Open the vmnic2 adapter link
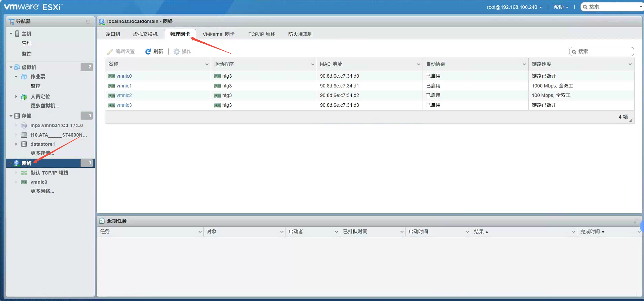The width and height of the screenshot is (644, 301). (x=124, y=95)
